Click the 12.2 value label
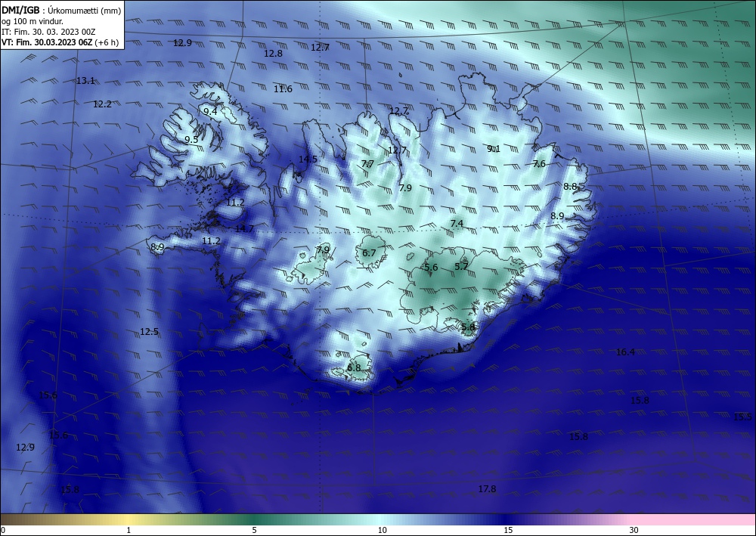This screenshot has width=756, height=536. (x=103, y=104)
